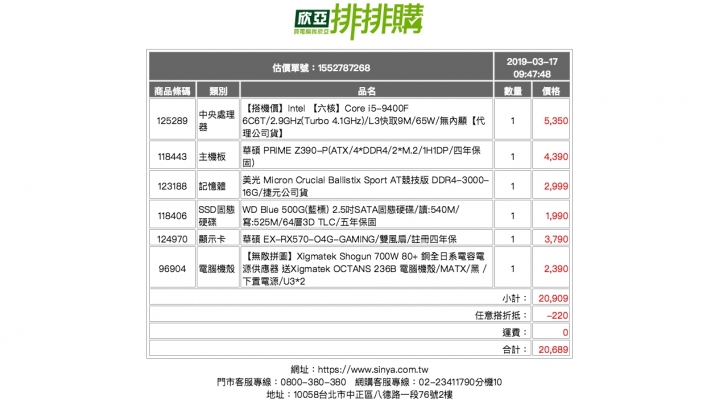
Task: Click the EX-RX570-O4G-GAMING product name
Action: click(349, 239)
